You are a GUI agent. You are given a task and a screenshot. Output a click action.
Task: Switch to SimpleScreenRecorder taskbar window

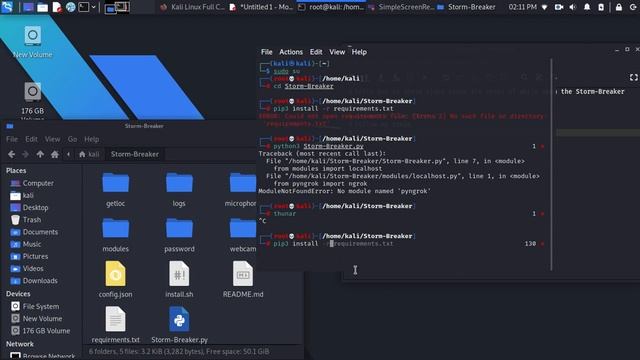tap(402, 7)
